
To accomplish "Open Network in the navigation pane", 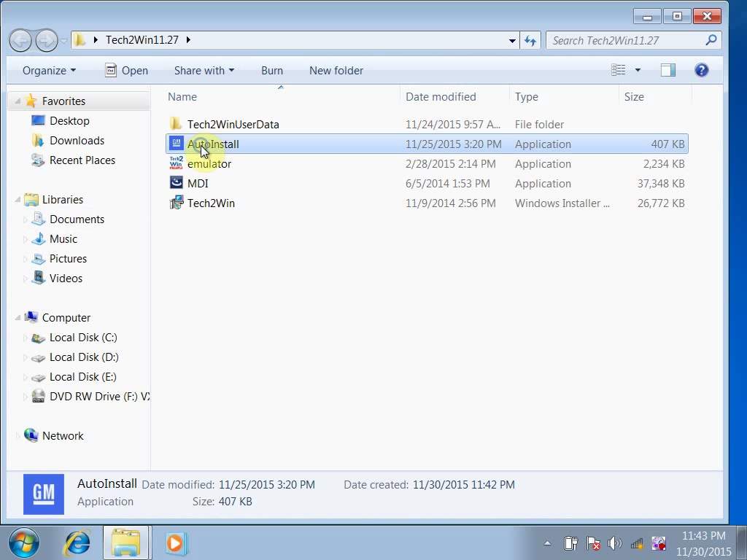I will 63,436.
